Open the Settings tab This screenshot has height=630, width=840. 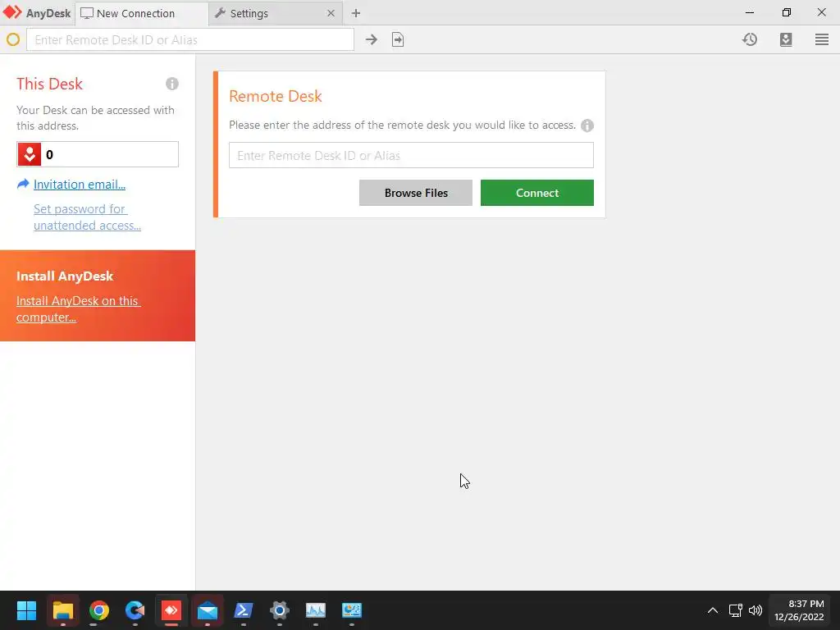click(276, 13)
